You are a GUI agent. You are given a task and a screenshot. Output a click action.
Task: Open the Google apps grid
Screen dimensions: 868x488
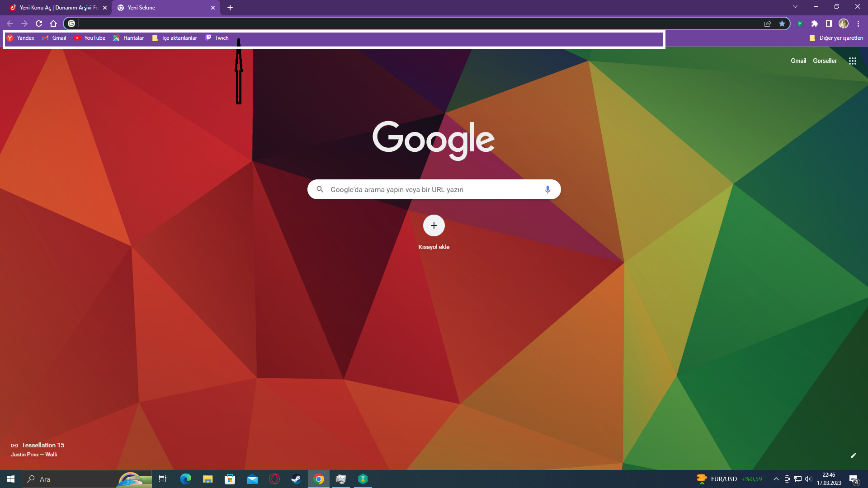pos(853,61)
